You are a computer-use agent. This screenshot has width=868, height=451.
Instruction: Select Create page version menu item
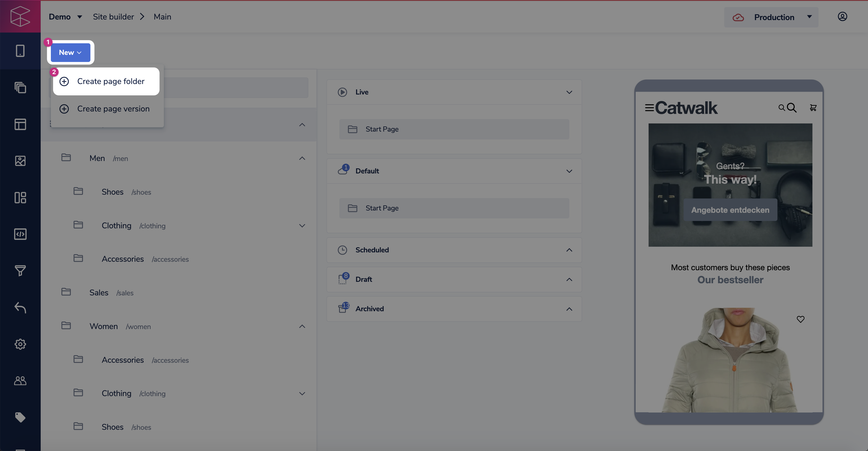pyautogui.click(x=113, y=109)
